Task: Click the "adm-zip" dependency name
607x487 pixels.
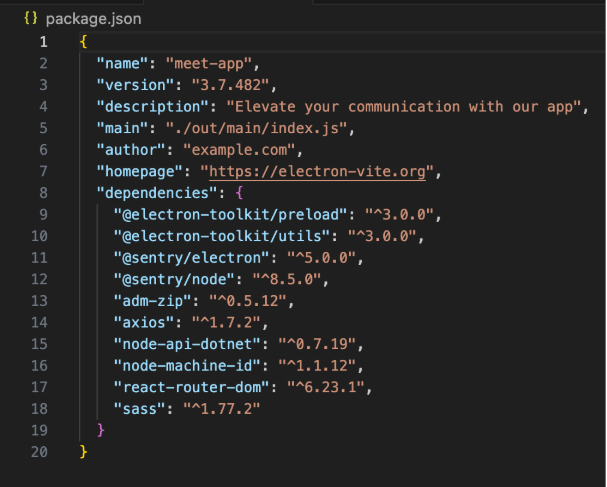Action: 153,301
